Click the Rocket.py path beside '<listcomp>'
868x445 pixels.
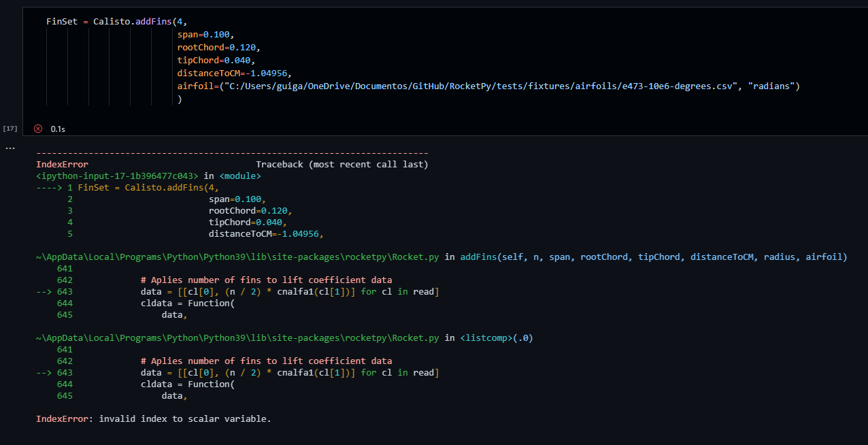pos(237,338)
